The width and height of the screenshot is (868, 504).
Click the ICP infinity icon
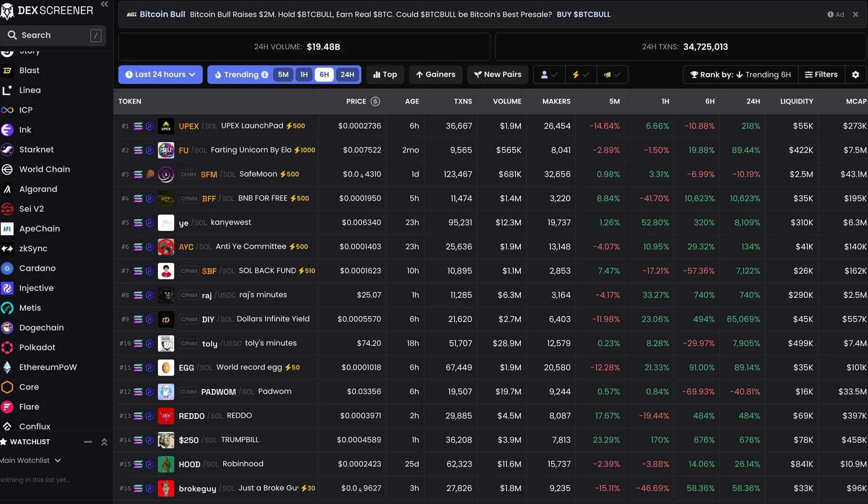point(7,110)
